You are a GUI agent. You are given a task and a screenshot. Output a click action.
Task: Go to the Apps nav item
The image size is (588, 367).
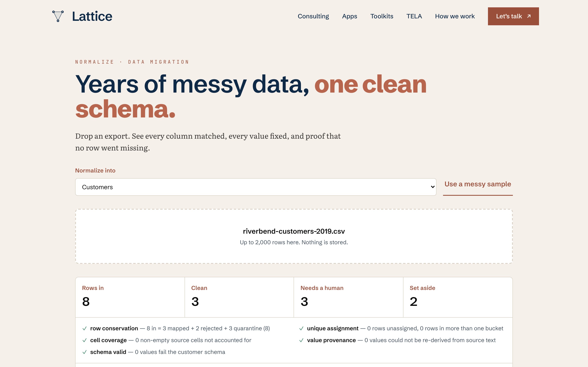click(349, 16)
